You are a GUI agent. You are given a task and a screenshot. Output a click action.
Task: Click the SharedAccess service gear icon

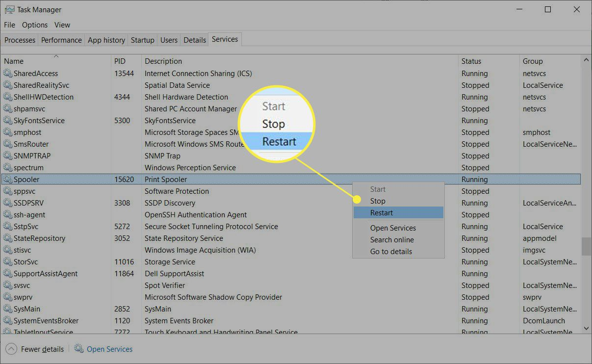coord(7,74)
